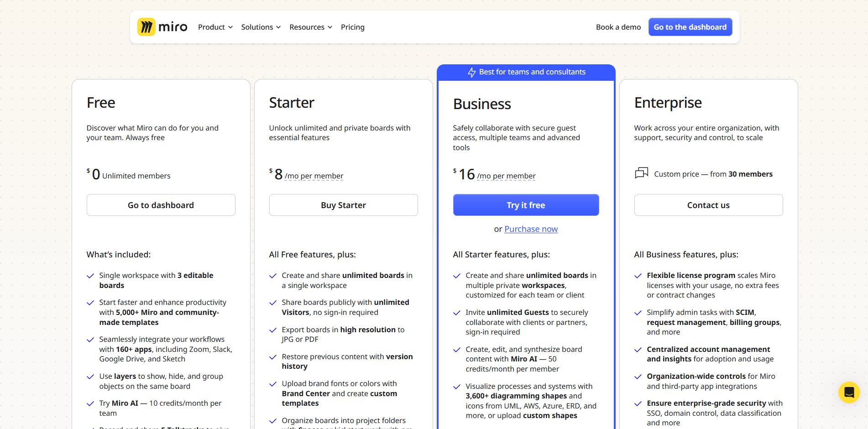The width and height of the screenshot is (868, 429).
Task: Click checkmark next to 'Try Miro AI'
Action: pyautogui.click(x=90, y=403)
